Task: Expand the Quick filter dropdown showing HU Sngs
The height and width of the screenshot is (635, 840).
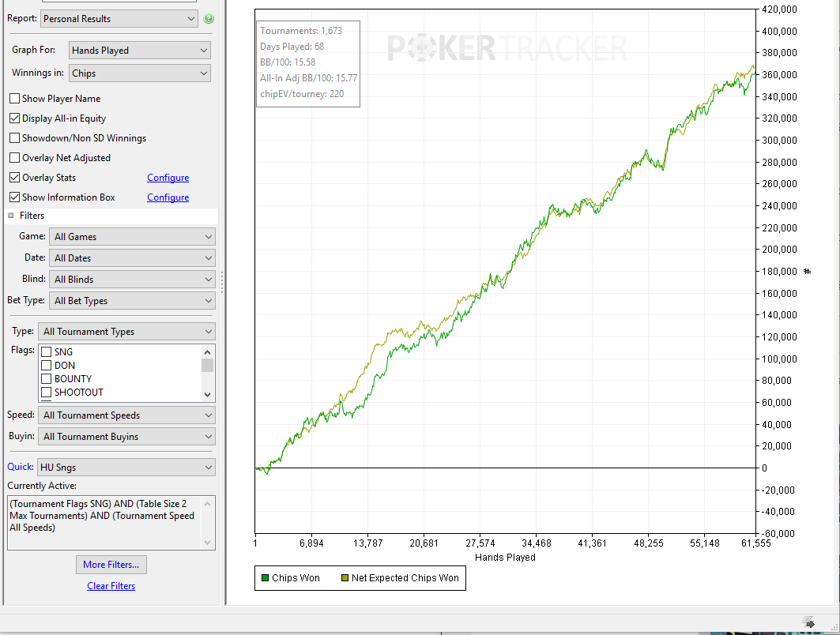Action: click(126, 468)
